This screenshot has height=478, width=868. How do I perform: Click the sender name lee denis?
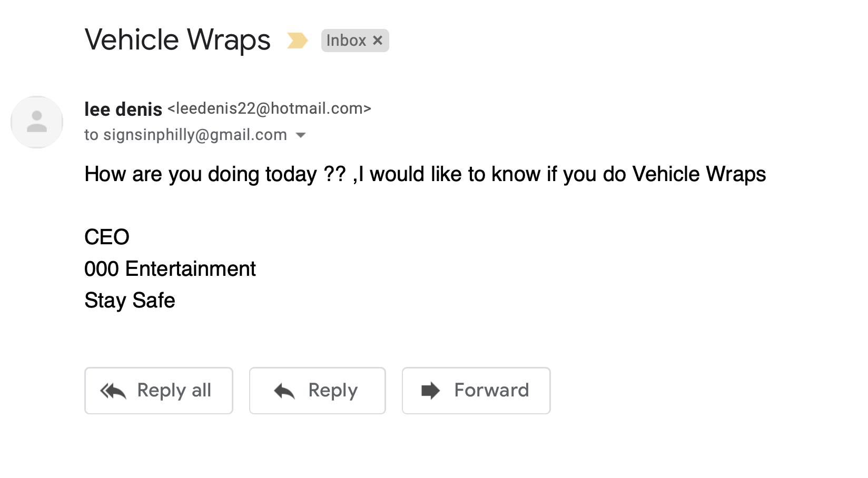pos(123,109)
